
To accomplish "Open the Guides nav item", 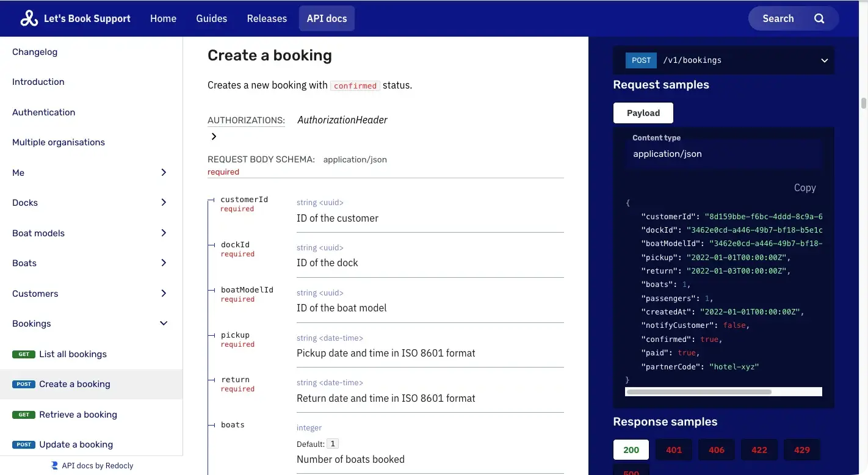I will pyautogui.click(x=212, y=18).
